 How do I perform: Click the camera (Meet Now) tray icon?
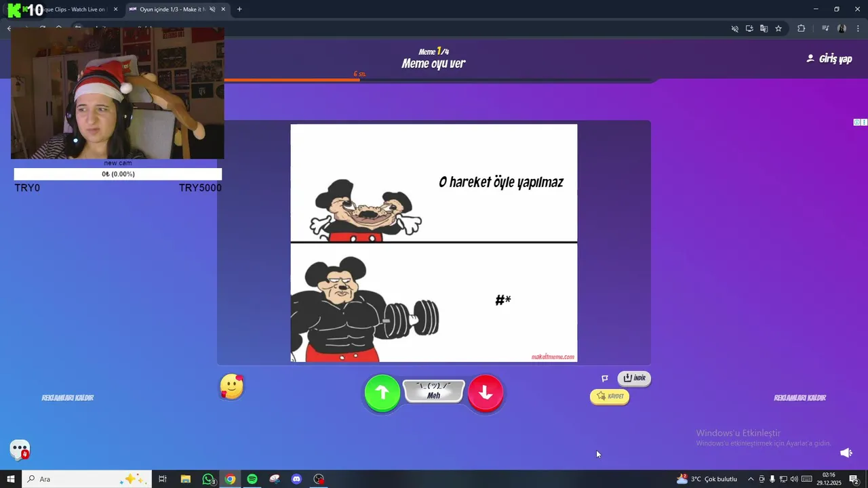point(762,479)
